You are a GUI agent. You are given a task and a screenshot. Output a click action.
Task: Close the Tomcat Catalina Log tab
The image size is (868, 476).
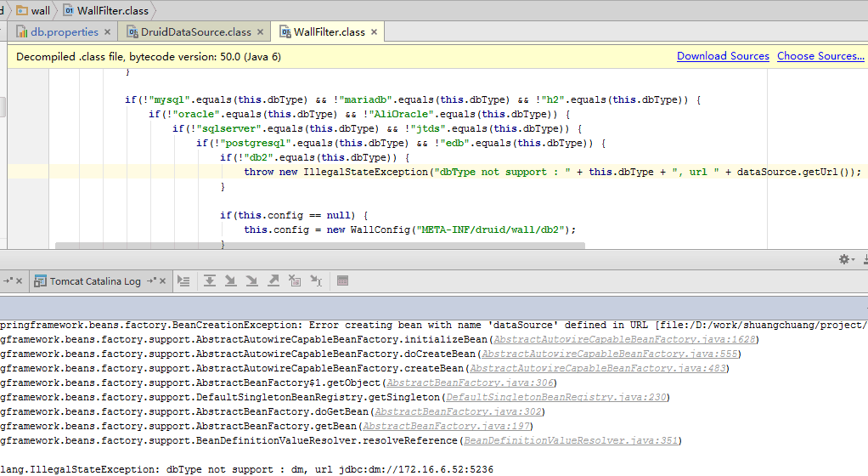click(163, 281)
